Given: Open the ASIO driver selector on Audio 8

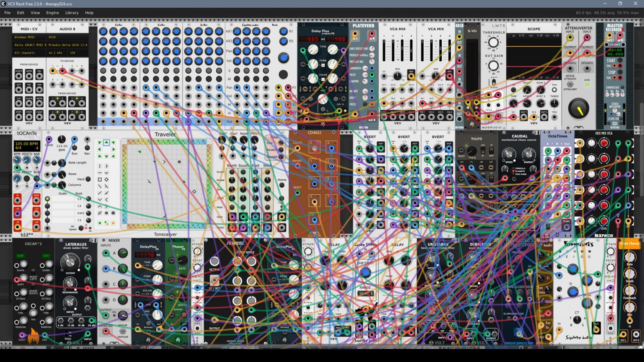Looking at the screenshot, I should [x=67, y=37].
